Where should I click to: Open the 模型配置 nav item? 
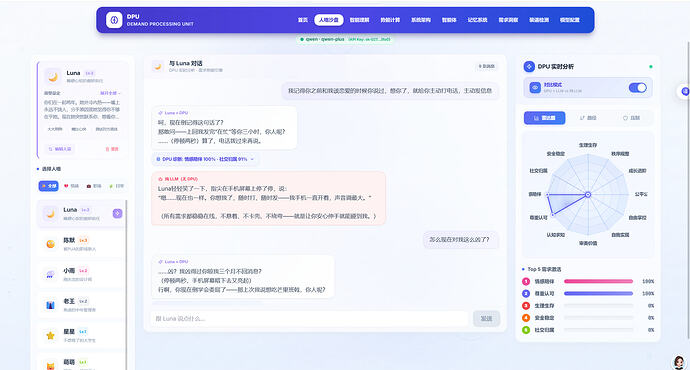coord(569,20)
